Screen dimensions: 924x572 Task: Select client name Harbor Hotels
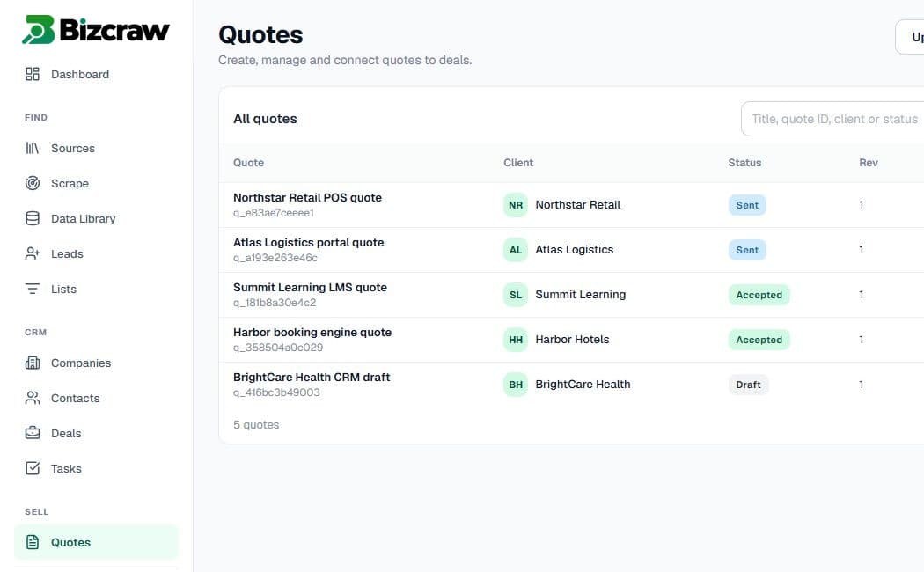(x=572, y=340)
